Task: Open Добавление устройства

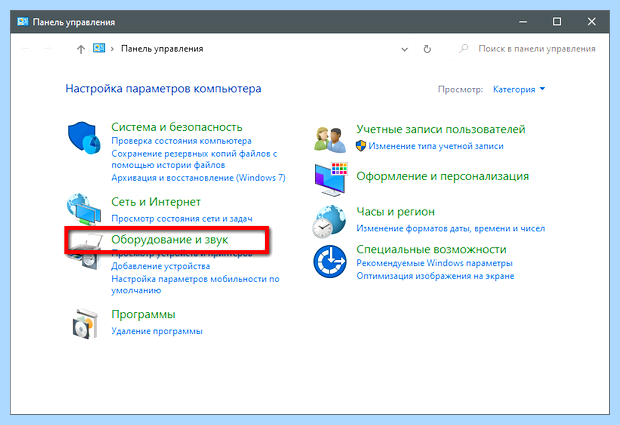Action: tap(161, 266)
